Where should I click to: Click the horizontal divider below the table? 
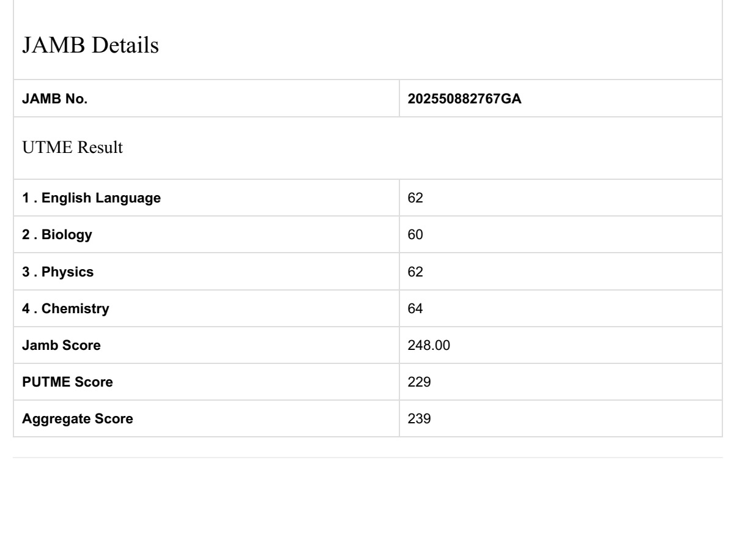(367, 458)
